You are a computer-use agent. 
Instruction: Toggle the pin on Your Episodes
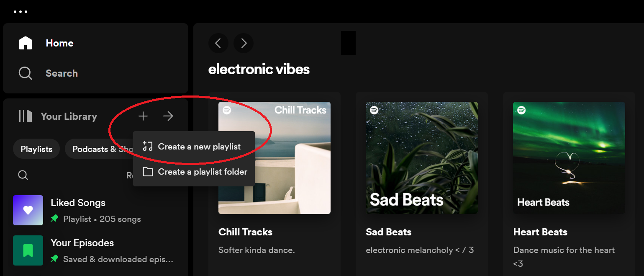click(55, 259)
